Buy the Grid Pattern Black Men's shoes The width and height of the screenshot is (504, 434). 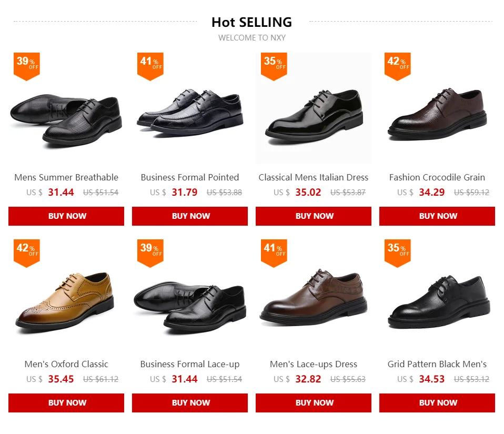[437, 403]
